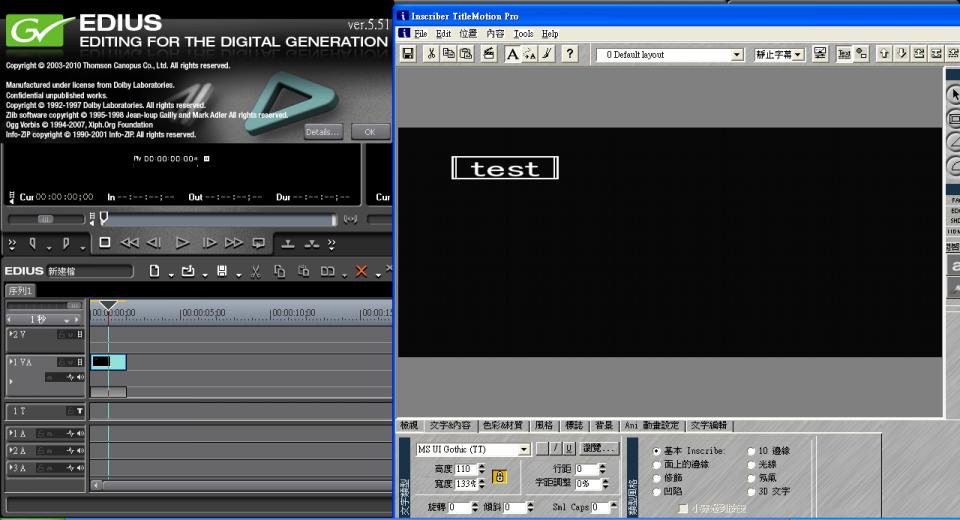Select the 3D 文字 radio button
960x520 pixels.
coord(751,492)
